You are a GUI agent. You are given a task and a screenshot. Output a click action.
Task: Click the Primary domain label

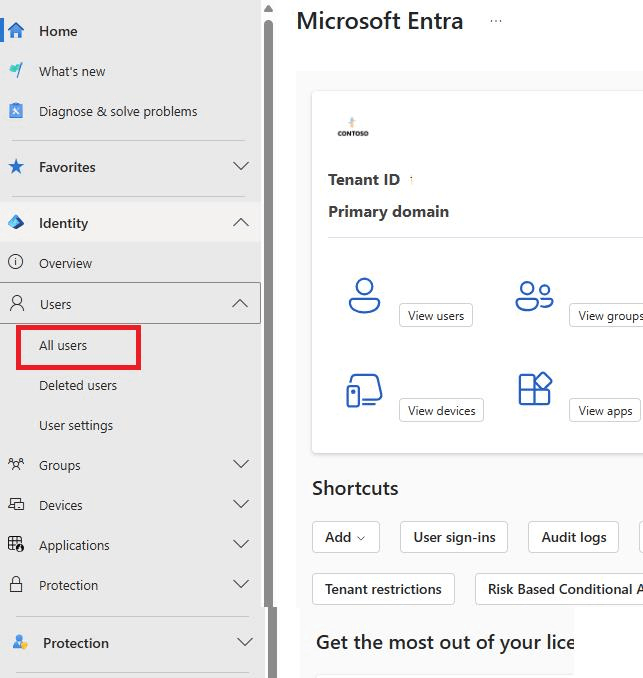388,212
